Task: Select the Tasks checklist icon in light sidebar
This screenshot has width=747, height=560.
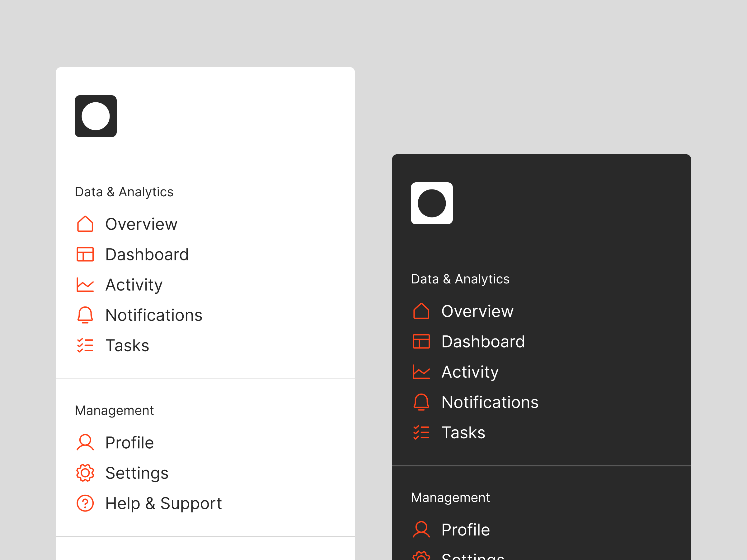Action: 85,345
